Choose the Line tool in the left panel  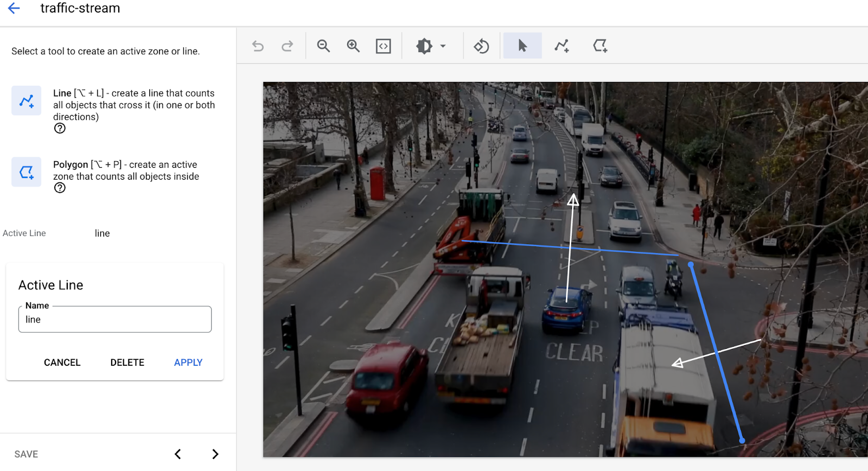coord(26,100)
